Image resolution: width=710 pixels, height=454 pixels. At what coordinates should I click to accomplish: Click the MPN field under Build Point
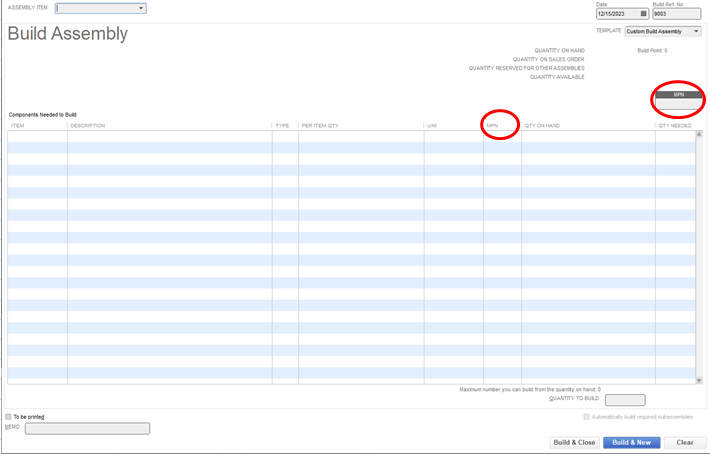coord(678,104)
